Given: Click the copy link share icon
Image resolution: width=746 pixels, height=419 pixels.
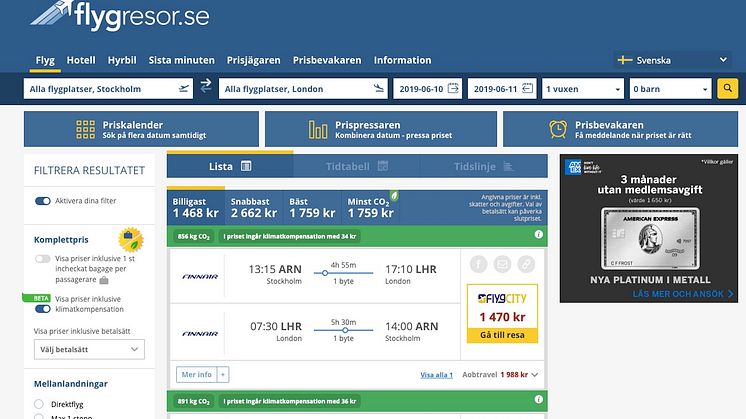Looking at the screenshot, I should 525,264.
